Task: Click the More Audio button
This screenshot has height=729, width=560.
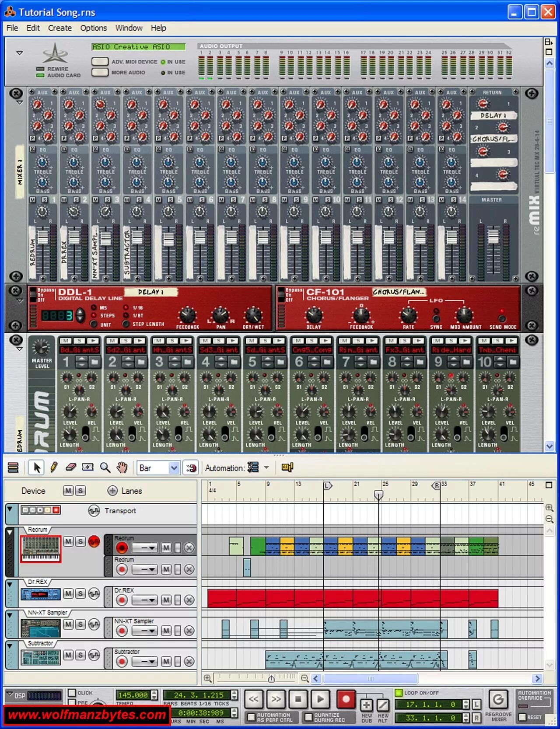Action: click(100, 72)
